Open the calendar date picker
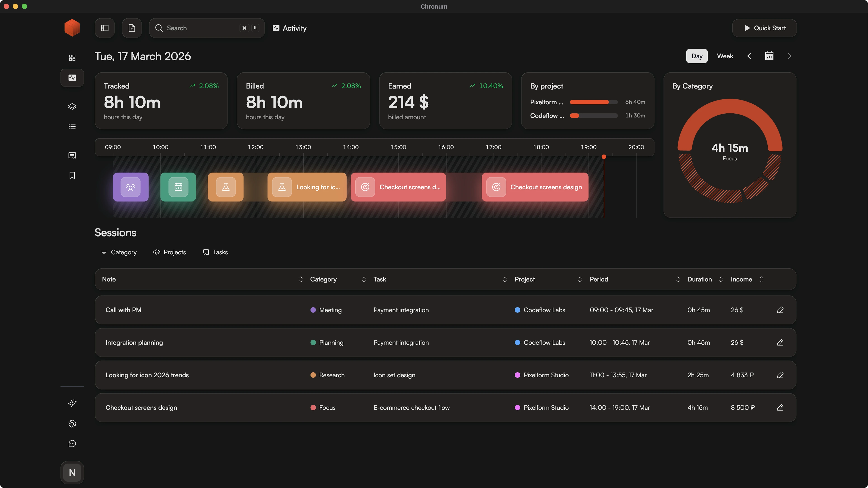This screenshot has height=488, width=868. pyautogui.click(x=769, y=56)
